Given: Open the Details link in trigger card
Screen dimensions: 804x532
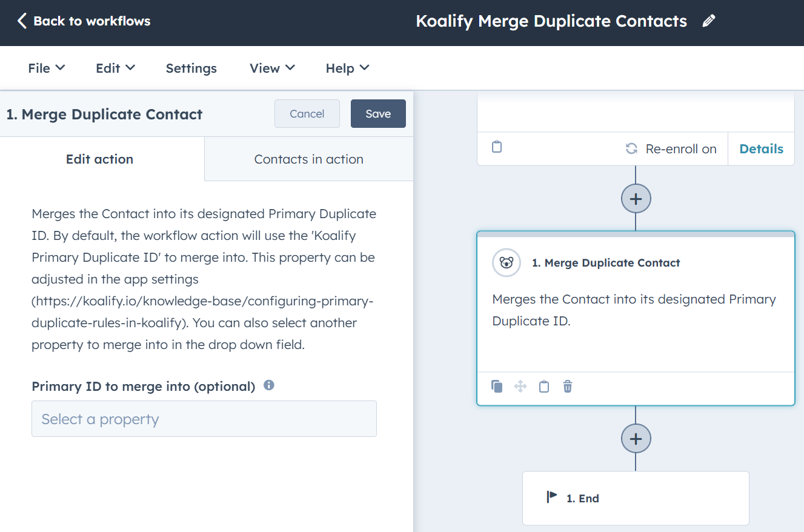Looking at the screenshot, I should pos(761,149).
